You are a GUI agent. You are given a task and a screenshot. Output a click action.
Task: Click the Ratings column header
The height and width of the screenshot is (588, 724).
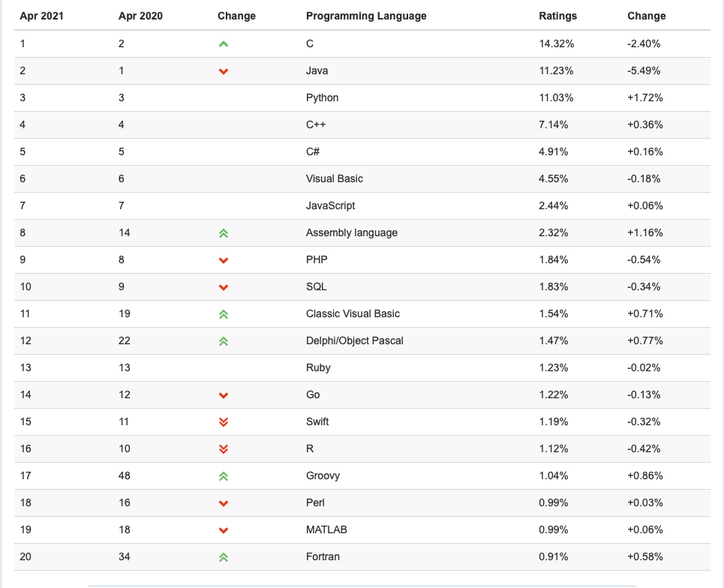(557, 16)
